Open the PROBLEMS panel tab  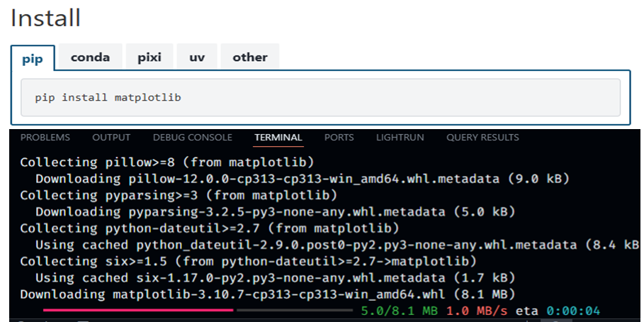point(45,138)
